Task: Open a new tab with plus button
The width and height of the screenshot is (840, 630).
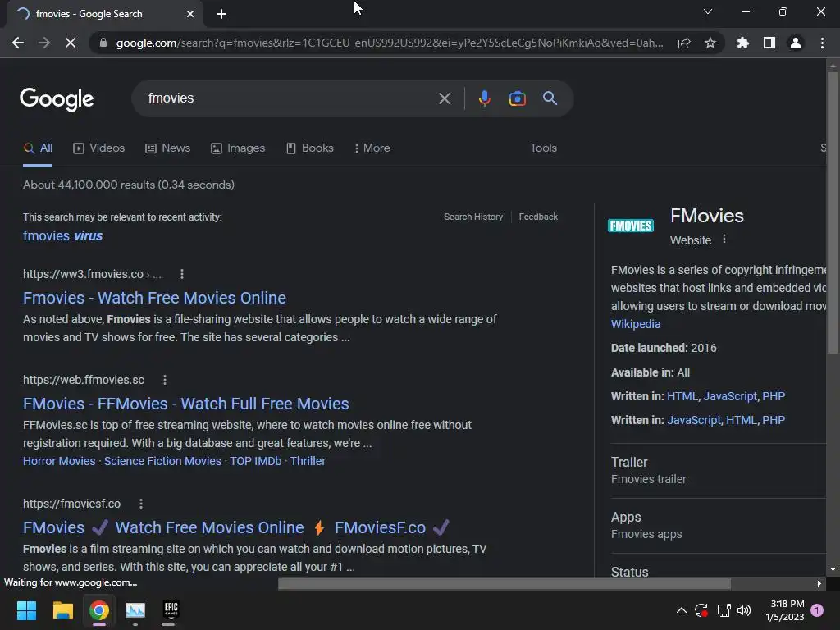Action: tap(221, 14)
